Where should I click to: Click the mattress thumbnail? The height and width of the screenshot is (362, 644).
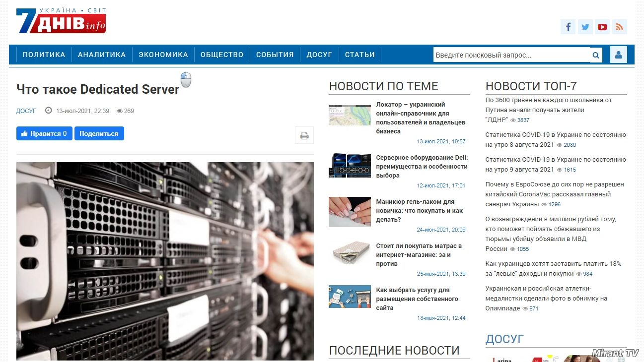pos(350,253)
